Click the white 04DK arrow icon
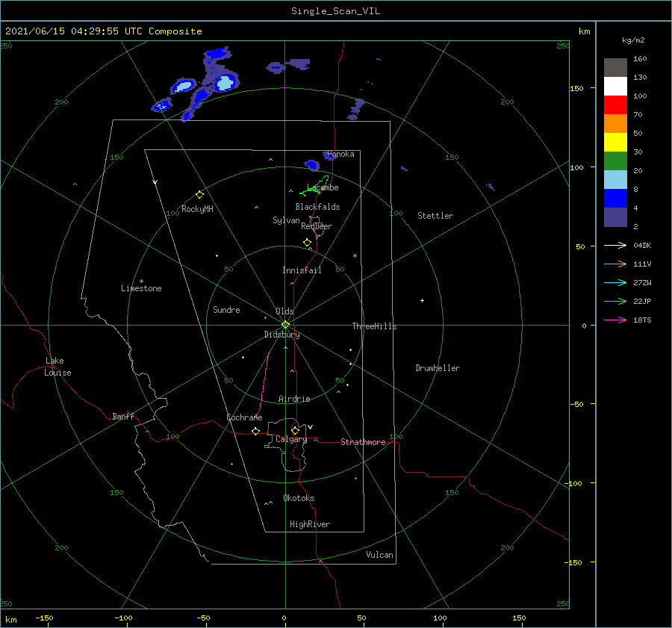This screenshot has height=628, width=672. [x=615, y=245]
